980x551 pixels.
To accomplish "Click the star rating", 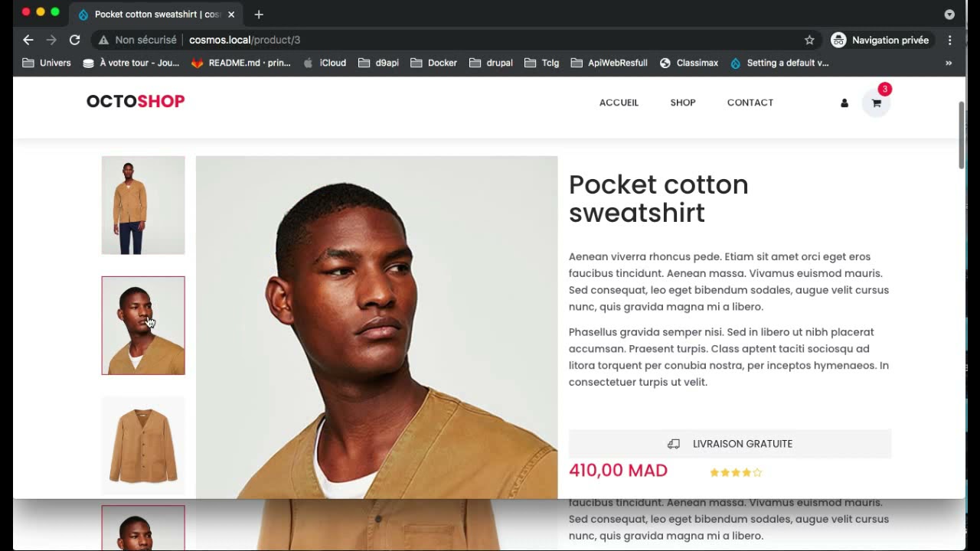I will 736,473.
